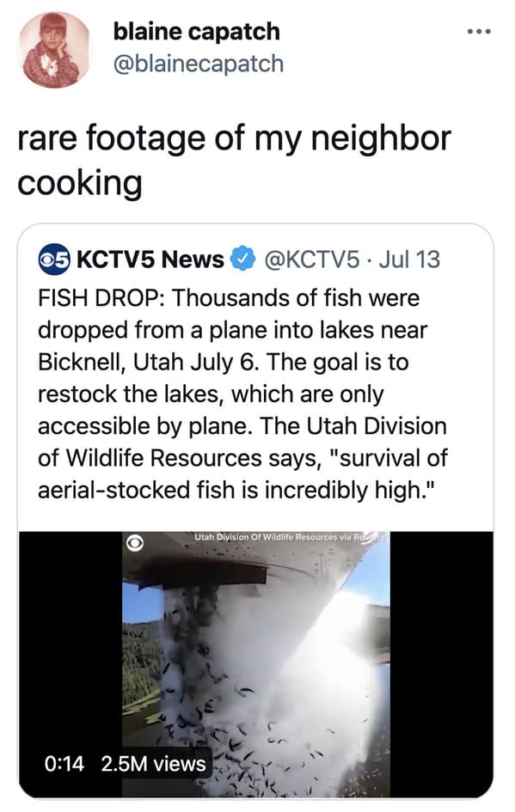This screenshot has width=515, height=812.
Task: Tap the "survival of aerial-stocked fish" quote line
Action: pyautogui.click(x=242, y=473)
